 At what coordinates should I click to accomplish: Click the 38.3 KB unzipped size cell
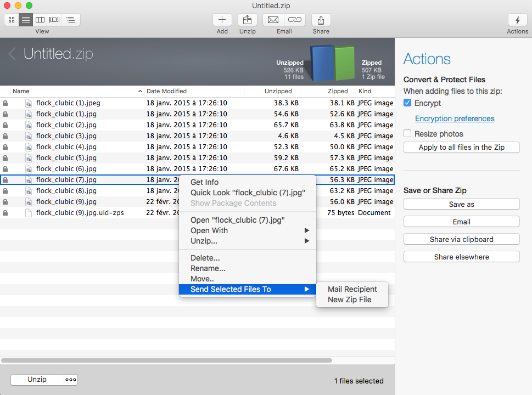tap(286, 103)
